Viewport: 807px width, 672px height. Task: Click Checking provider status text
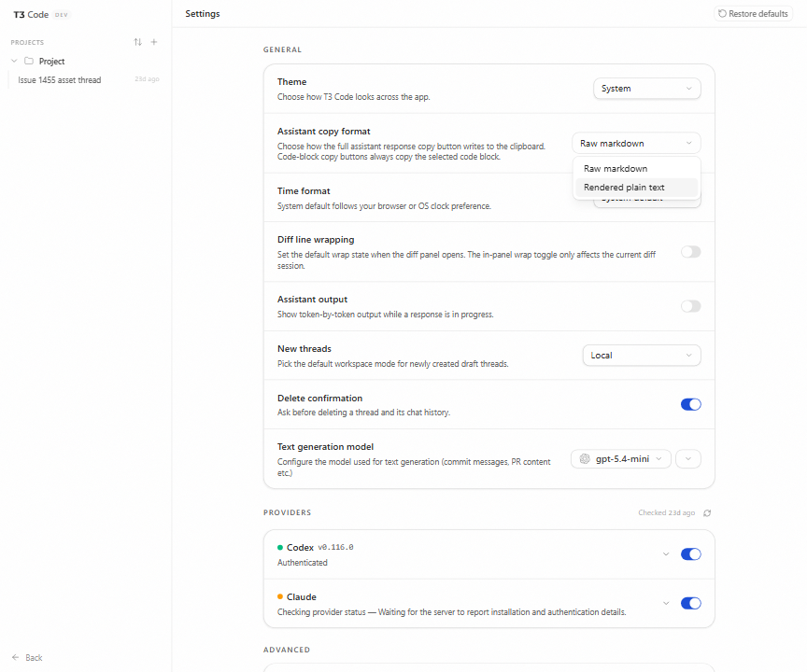point(451,612)
